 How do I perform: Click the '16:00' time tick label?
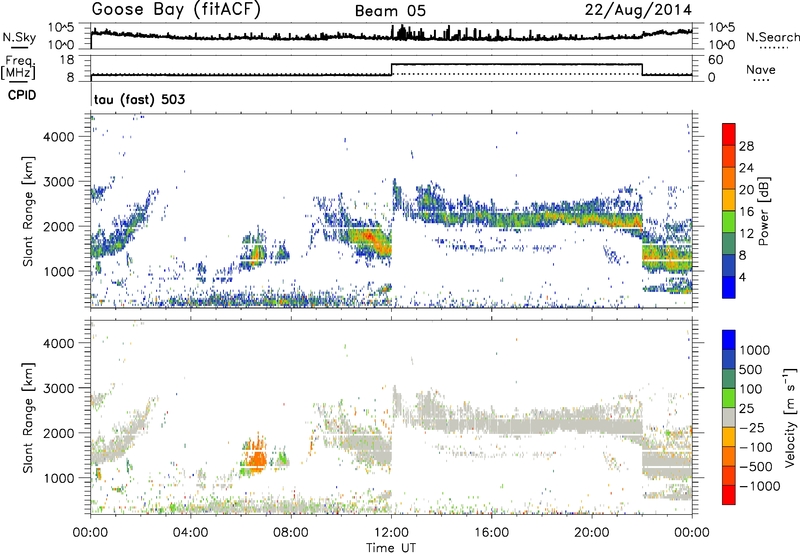(x=491, y=533)
